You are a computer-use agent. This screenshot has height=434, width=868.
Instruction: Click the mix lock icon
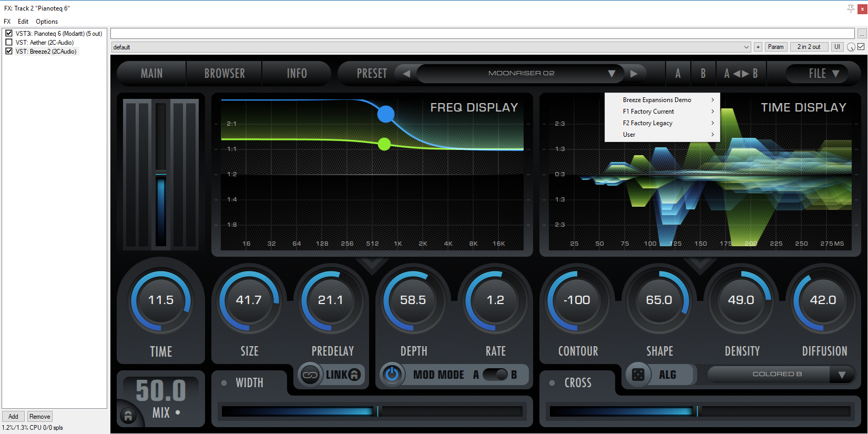(128, 416)
